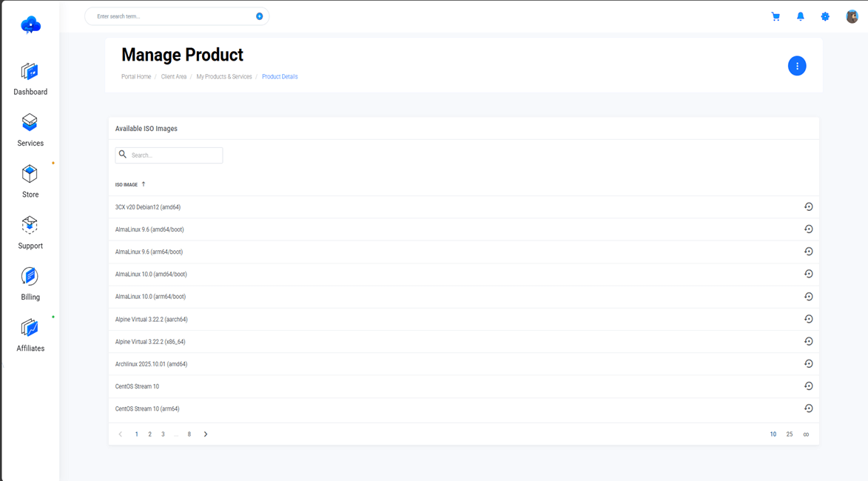Open the Store sidebar item

[x=30, y=181]
